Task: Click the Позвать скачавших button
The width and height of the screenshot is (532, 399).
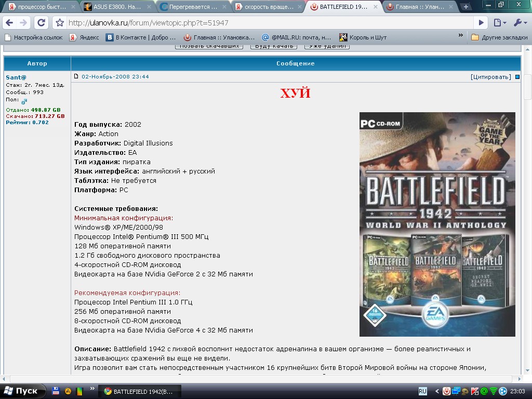Action: point(209,46)
